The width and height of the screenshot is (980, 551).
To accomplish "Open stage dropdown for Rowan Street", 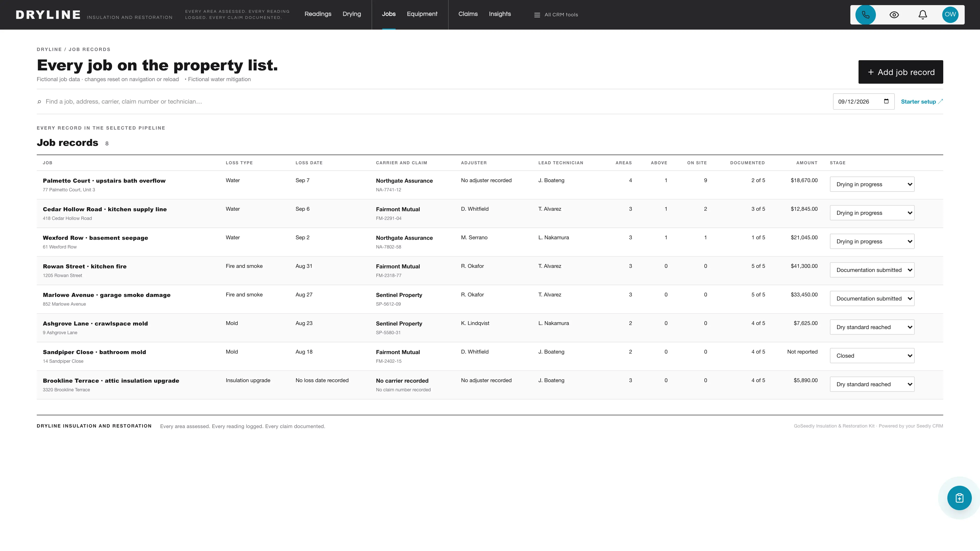I will 872,270.
